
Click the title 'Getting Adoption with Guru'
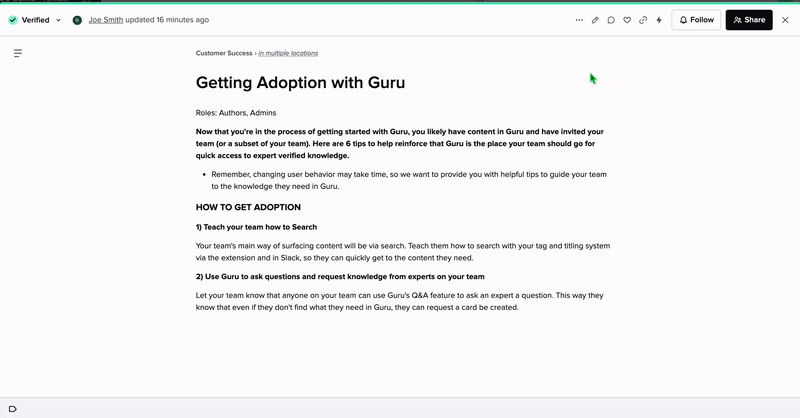301,83
